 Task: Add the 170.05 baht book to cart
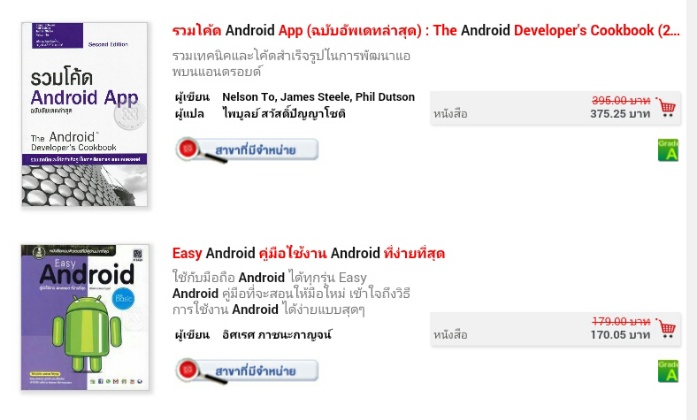click(666, 328)
